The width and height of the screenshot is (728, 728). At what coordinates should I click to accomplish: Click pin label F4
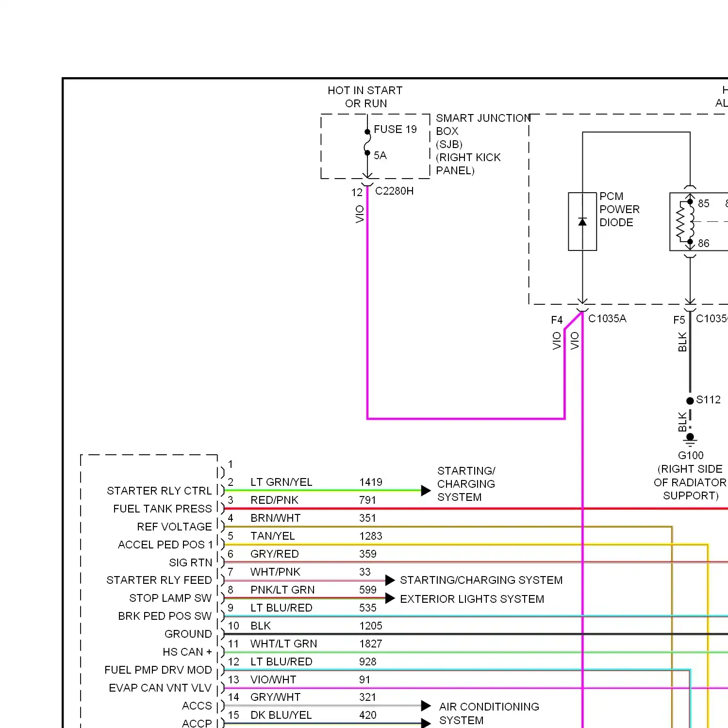click(x=557, y=320)
